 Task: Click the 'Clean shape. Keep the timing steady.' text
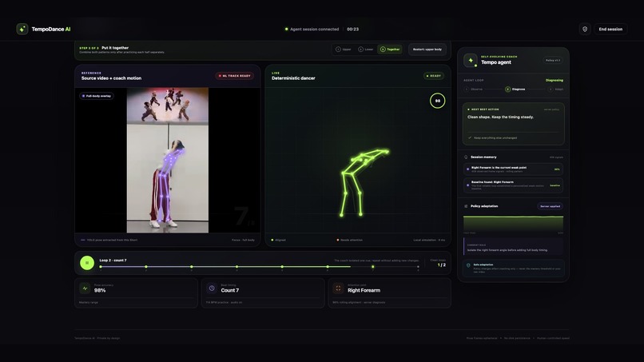coord(500,117)
